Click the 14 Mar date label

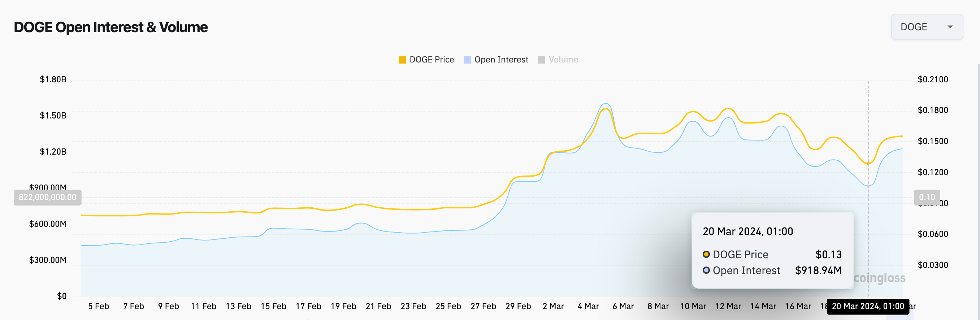click(763, 306)
